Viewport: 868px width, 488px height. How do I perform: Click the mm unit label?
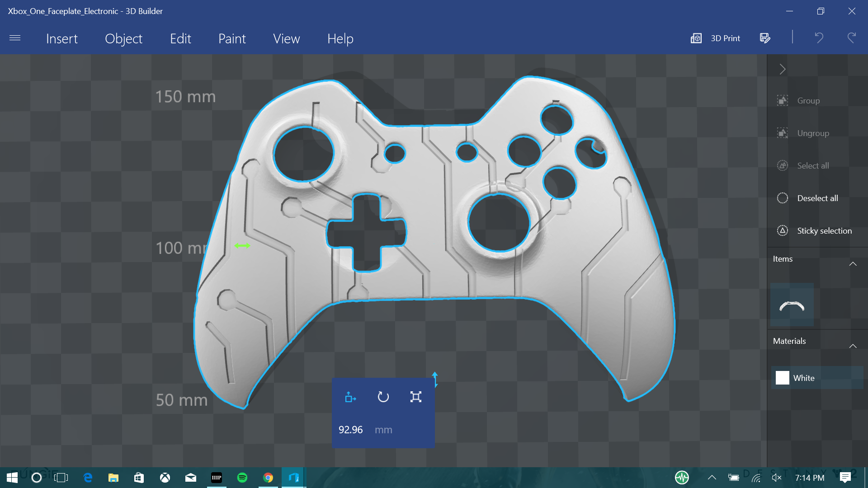pos(383,430)
